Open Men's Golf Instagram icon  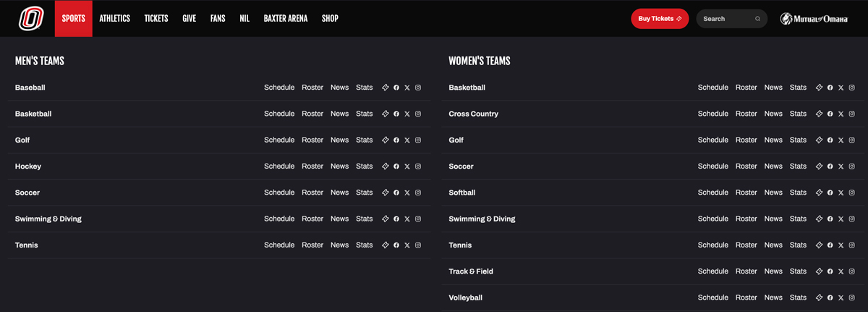point(418,140)
